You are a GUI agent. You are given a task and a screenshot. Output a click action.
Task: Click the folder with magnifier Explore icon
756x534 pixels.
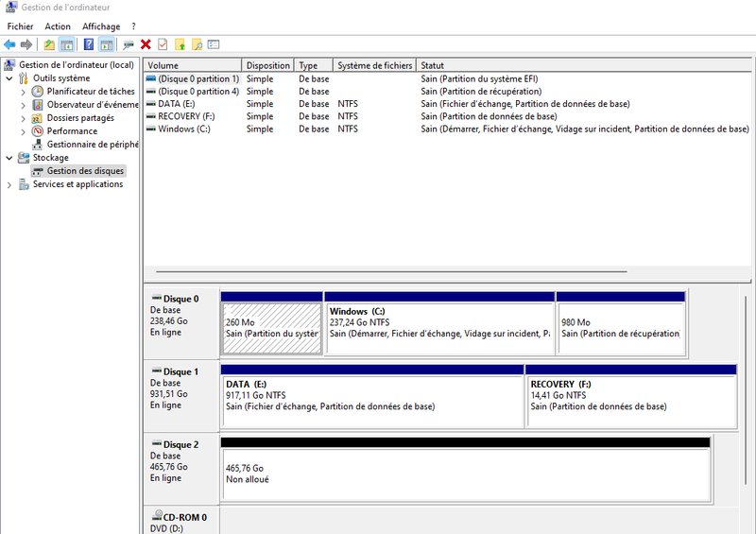197,44
